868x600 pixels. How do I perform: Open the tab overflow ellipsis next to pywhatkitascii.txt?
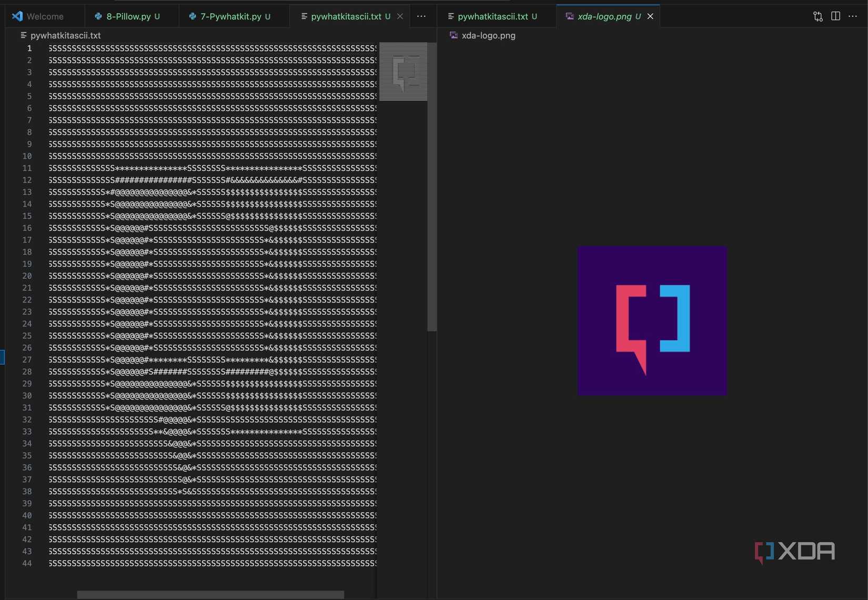coord(421,16)
